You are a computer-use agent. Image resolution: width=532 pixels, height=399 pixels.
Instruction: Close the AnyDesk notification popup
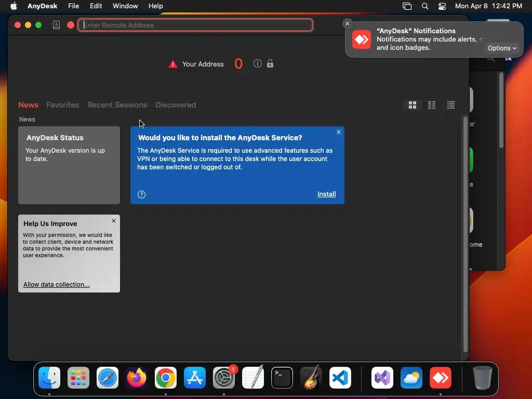(347, 23)
